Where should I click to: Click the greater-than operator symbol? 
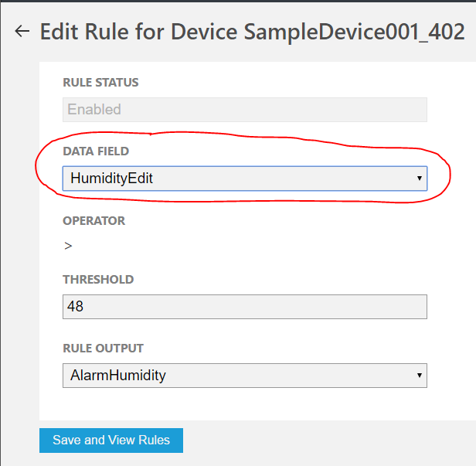pos(68,247)
